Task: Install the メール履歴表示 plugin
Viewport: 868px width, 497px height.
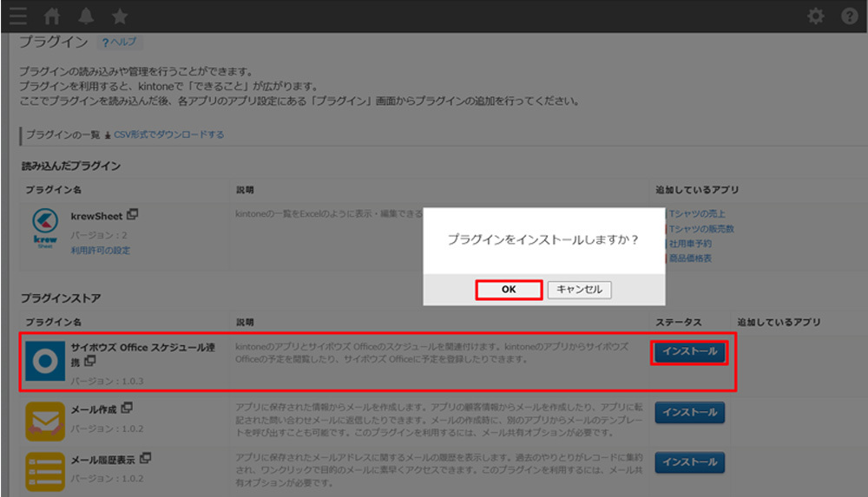Action: coord(690,462)
